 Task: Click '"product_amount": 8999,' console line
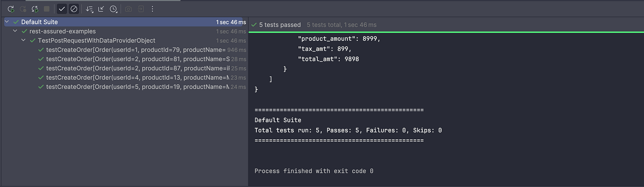(x=339, y=39)
